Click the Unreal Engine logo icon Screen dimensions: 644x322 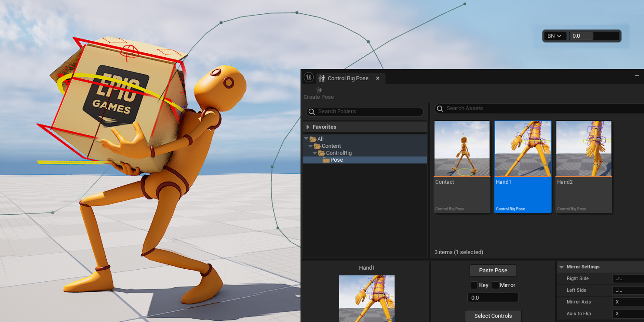click(309, 77)
